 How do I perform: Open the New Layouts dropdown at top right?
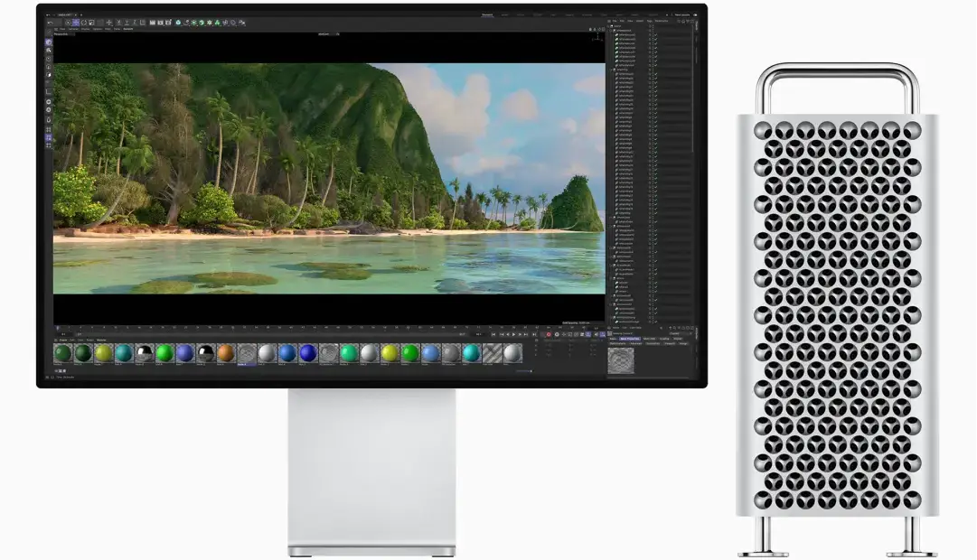click(681, 14)
